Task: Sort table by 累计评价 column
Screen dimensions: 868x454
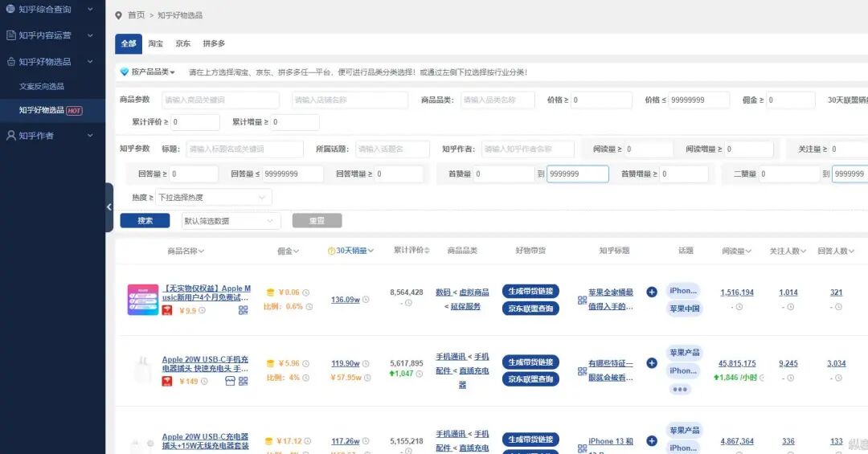Action: click(411, 250)
